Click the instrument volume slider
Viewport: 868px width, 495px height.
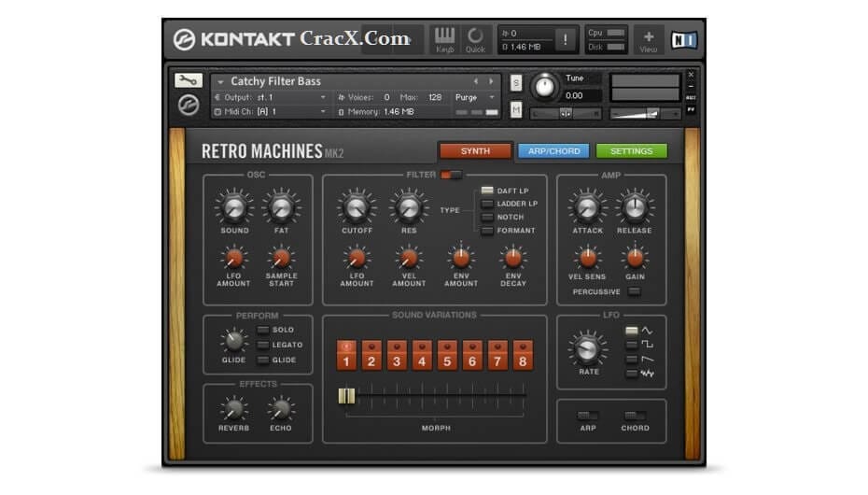(x=646, y=114)
